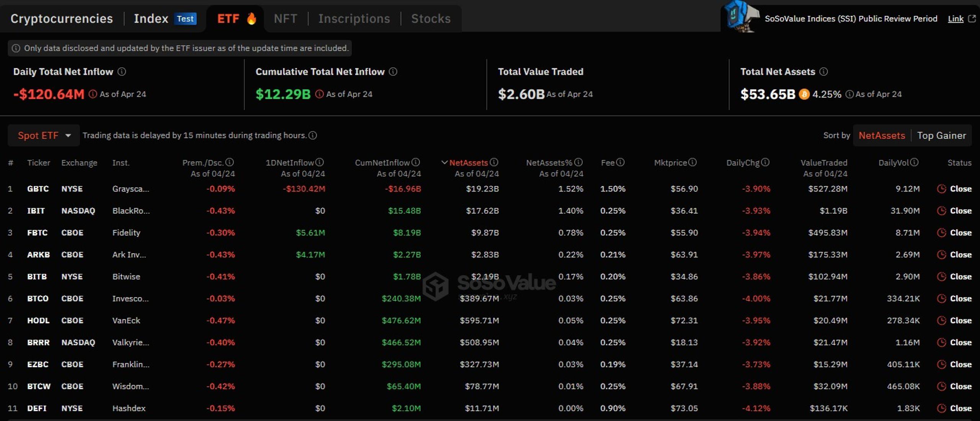Image resolution: width=980 pixels, height=421 pixels.
Task: Click the Mktprice column info icon
Action: click(x=693, y=162)
